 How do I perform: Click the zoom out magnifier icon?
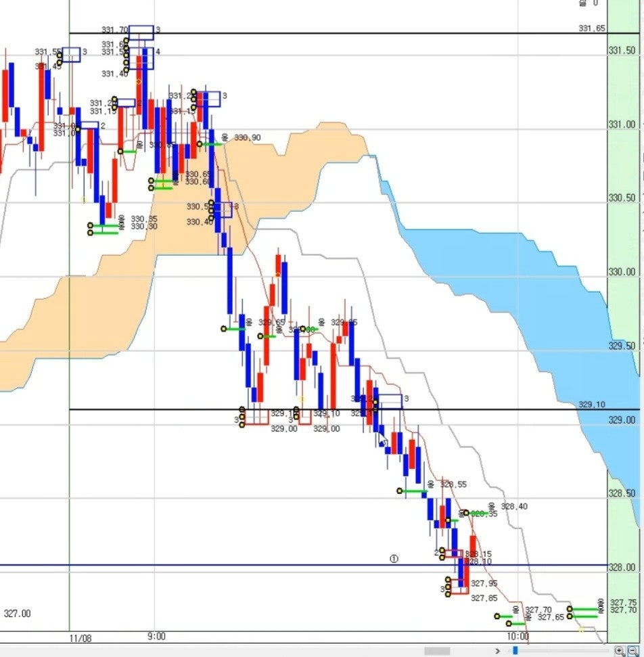632,651
